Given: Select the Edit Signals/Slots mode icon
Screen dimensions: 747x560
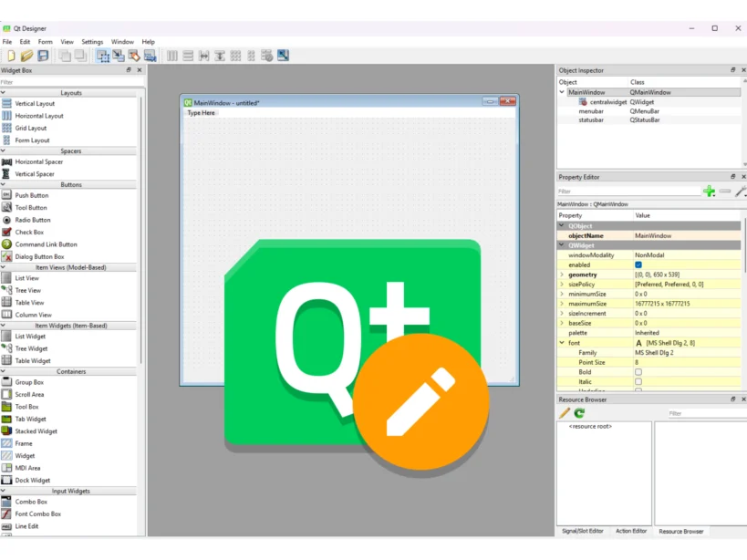Looking at the screenshot, I should (119, 56).
